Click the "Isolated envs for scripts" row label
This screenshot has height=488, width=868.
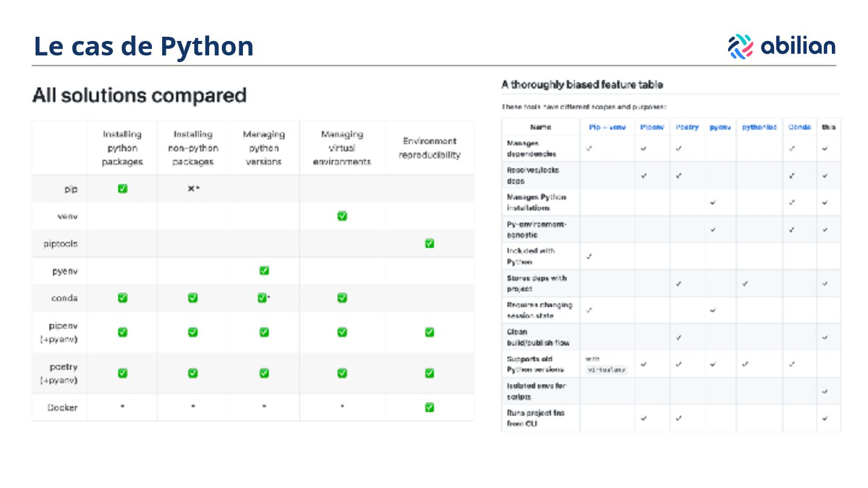click(x=536, y=391)
